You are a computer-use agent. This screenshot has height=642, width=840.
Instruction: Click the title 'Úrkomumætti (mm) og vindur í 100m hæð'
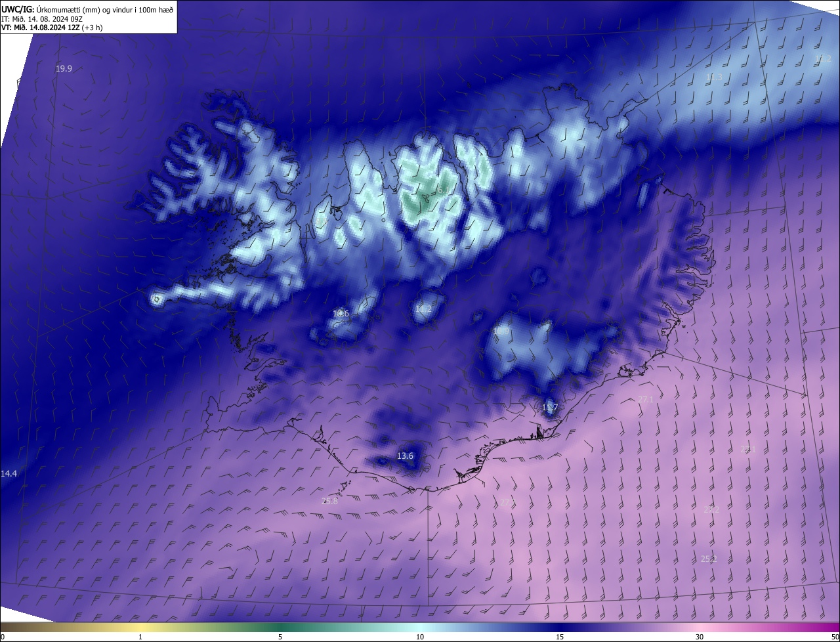point(105,9)
